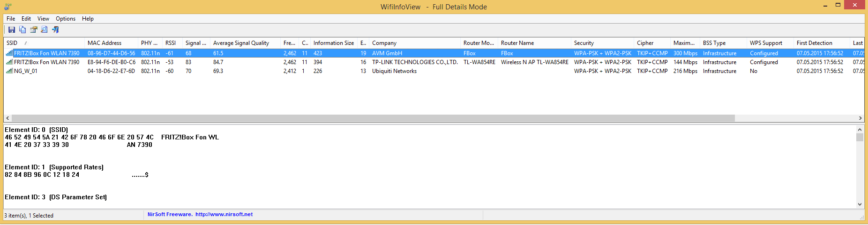Viewport: 868px width, 225px height.
Task: Click the details pane scroll down arrow
Action: pyautogui.click(x=860, y=204)
